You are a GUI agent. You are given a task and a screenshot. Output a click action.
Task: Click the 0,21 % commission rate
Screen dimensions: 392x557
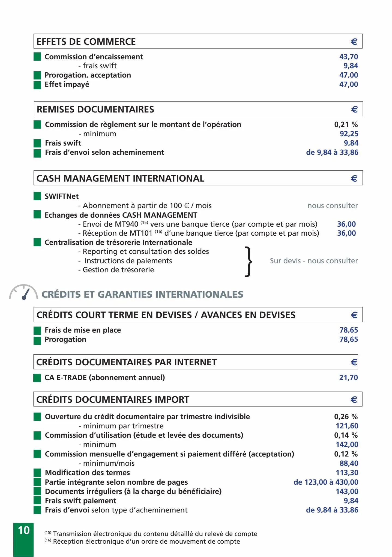[x=346, y=125]
